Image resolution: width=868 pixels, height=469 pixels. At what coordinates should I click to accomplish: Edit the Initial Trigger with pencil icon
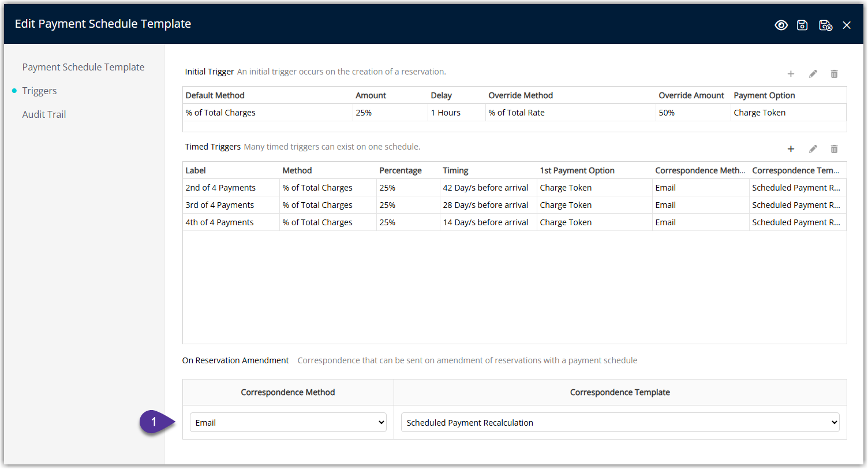pyautogui.click(x=813, y=74)
